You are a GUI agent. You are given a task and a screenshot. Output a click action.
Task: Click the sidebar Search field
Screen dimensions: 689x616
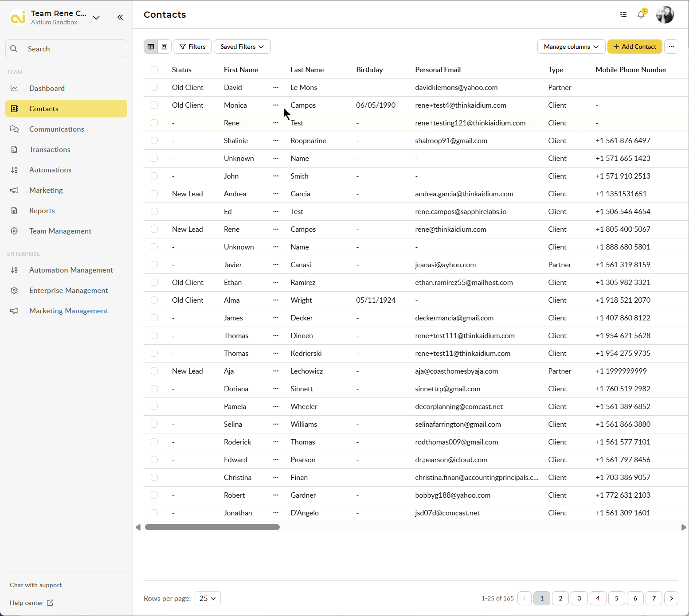(67, 49)
